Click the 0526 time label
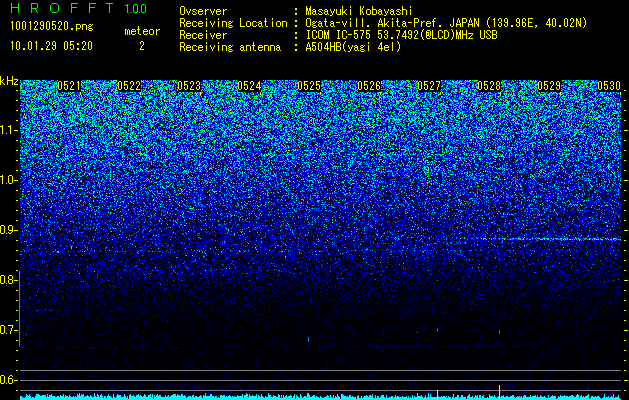 coord(369,86)
